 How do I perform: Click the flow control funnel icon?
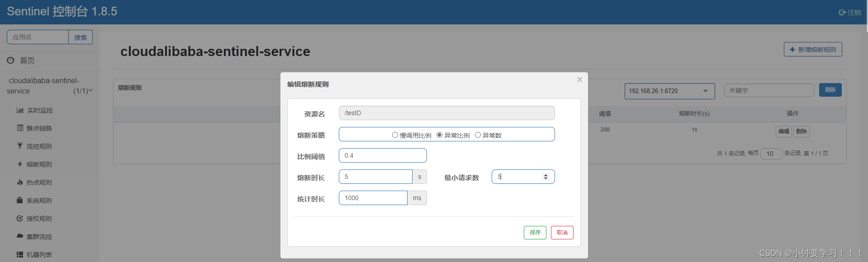point(20,146)
